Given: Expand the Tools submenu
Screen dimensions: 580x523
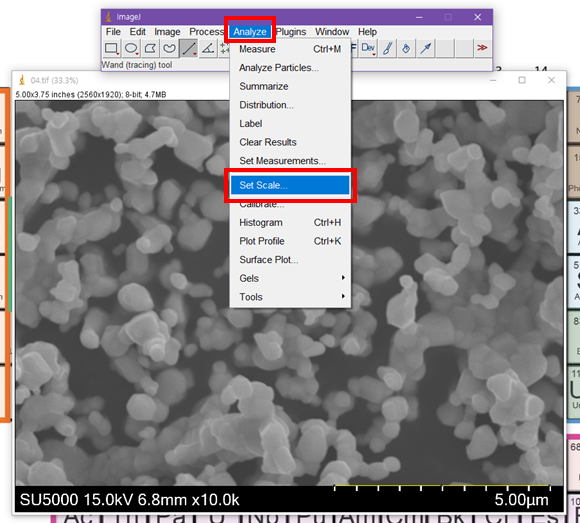Looking at the screenshot, I should (290, 297).
